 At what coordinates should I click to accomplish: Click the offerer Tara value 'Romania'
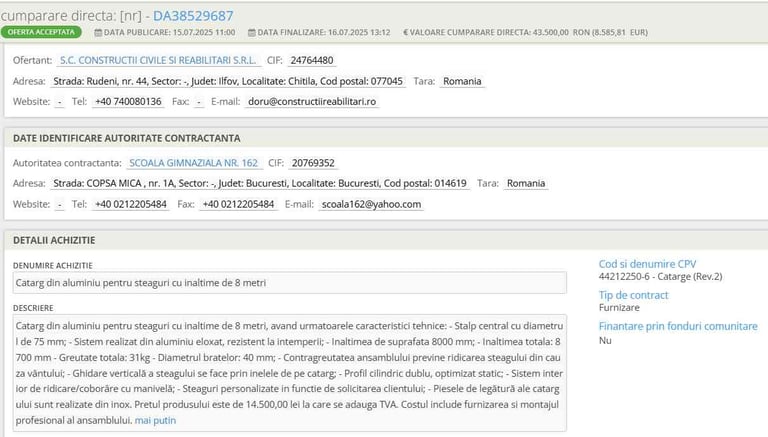[x=462, y=81]
